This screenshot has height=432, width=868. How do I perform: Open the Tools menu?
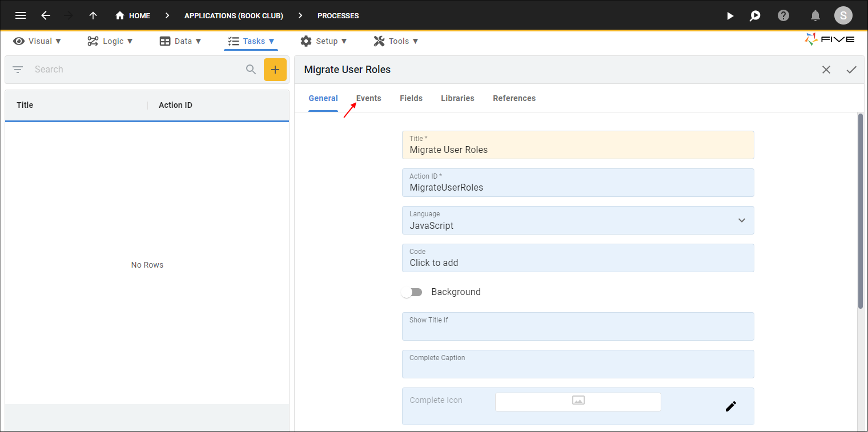click(396, 41)
